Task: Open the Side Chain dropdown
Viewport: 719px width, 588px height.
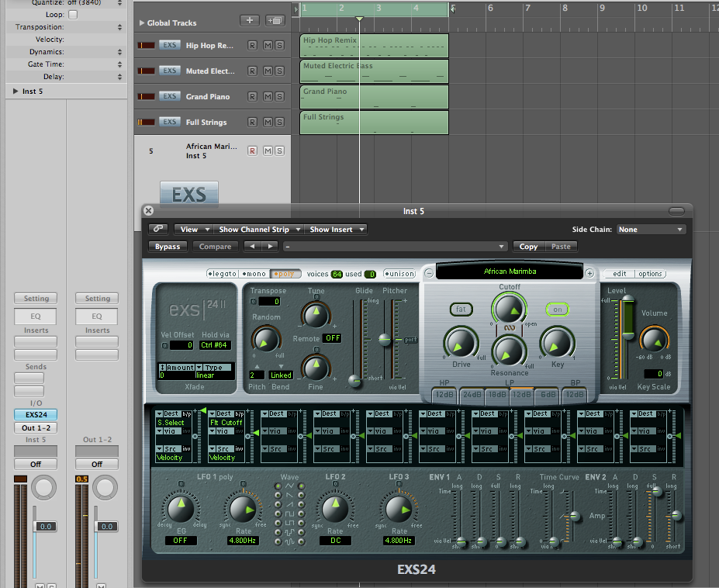Action: pos(651,230)
